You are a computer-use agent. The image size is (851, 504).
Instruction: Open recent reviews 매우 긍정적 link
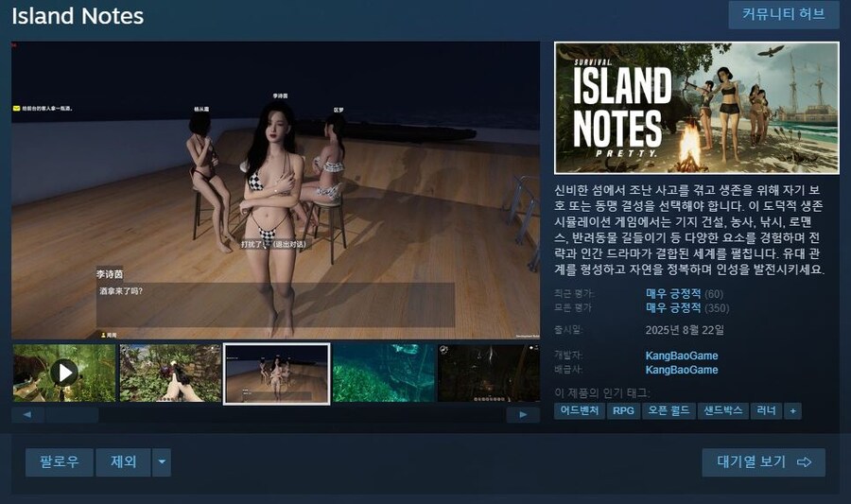673,294
